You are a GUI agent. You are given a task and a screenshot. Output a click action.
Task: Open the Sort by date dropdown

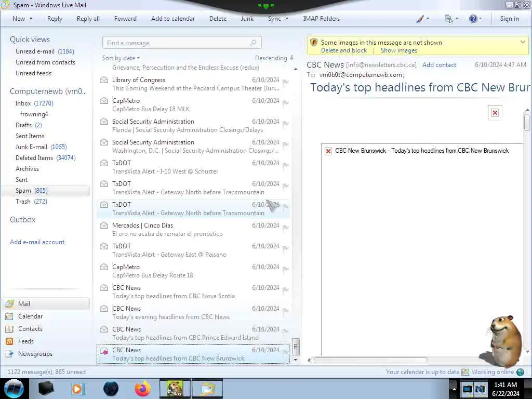click(121, 58)
